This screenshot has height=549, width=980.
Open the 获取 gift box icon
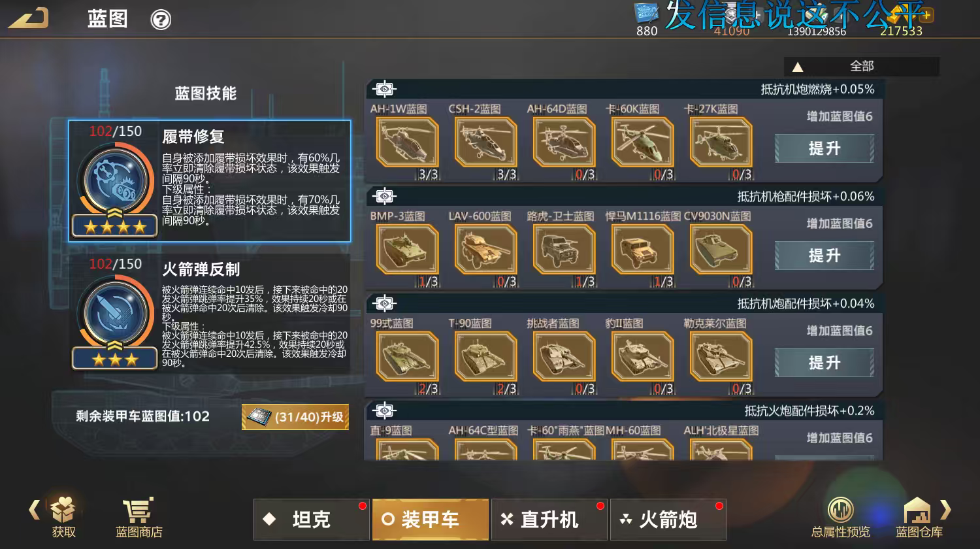point(63,510)
